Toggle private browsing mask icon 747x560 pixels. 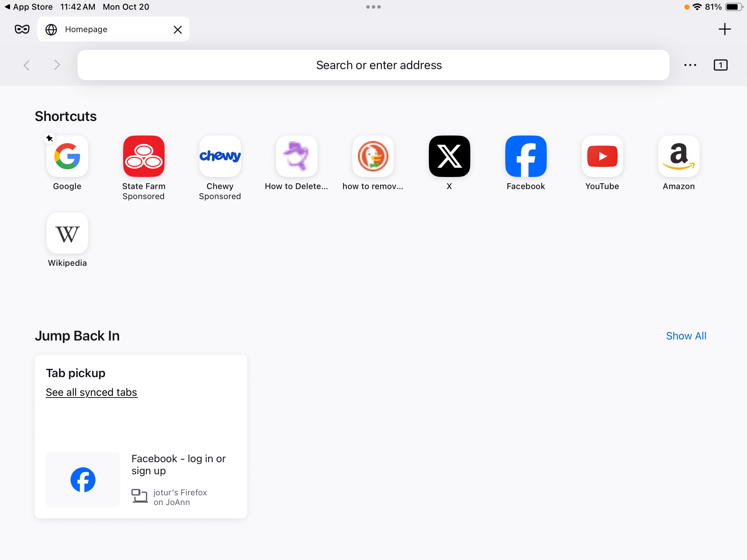pos(22,29)
